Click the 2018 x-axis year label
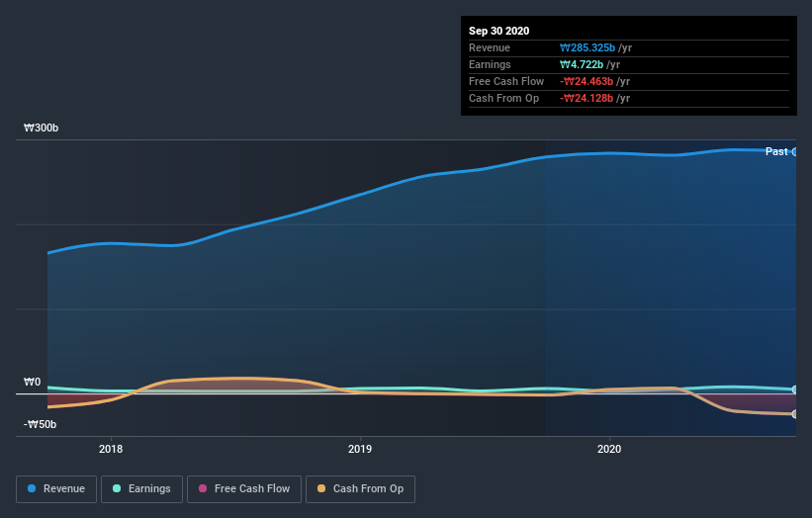 (111, 449)
